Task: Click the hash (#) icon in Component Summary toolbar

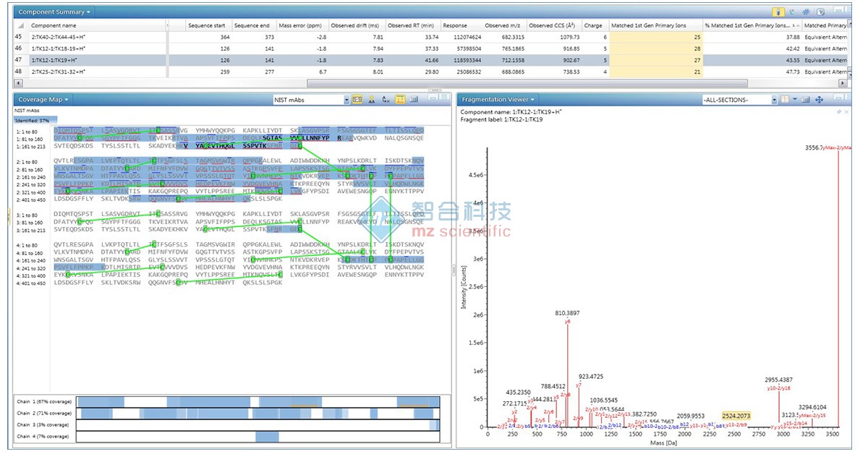Action: click(806, 12)
